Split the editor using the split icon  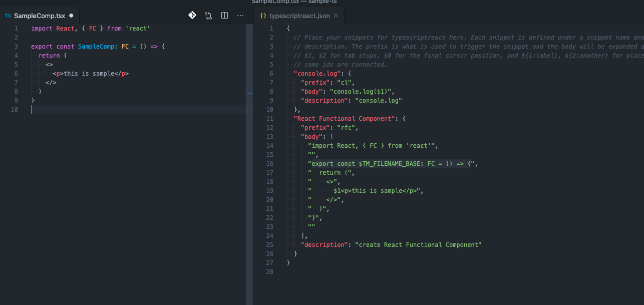(224, 15)
